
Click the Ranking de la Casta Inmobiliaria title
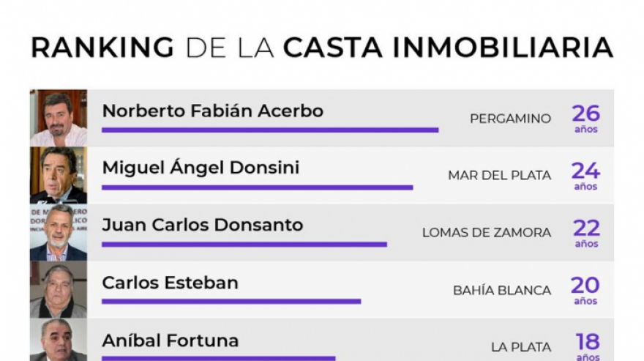(x=323, y=48)
